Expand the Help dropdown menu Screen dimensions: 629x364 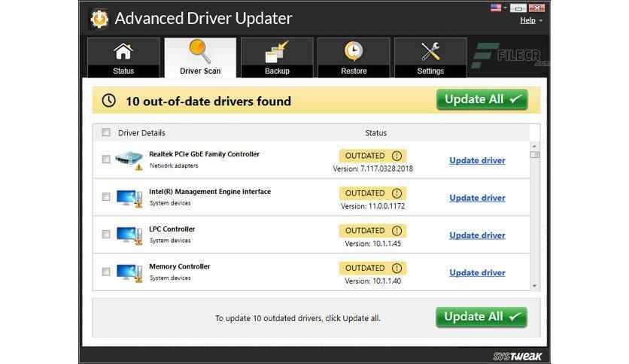[x=531, y=20]
